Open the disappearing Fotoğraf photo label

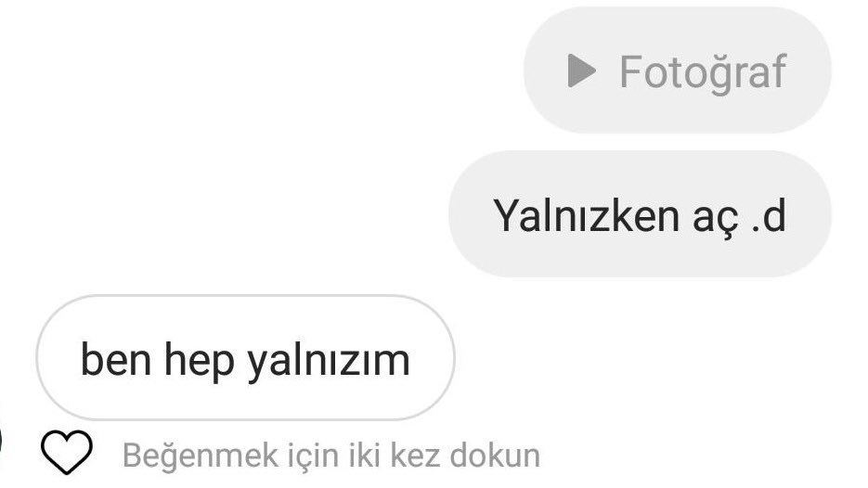[x=703, y=71]
